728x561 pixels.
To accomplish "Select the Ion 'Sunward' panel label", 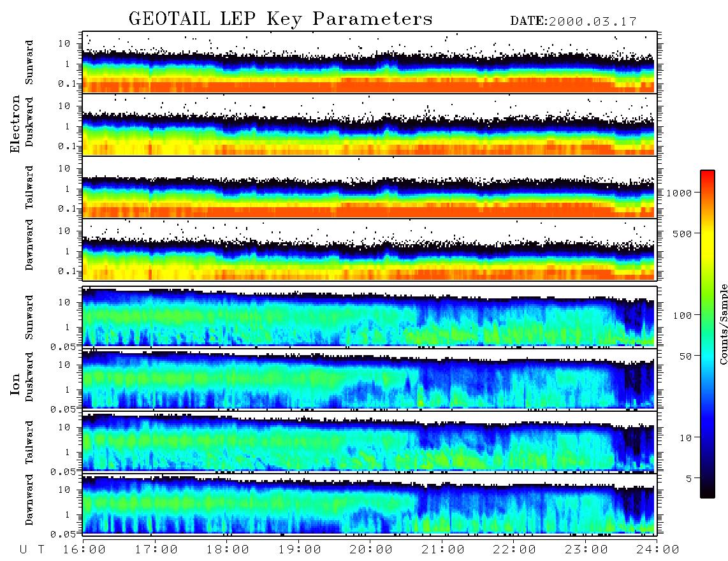I will 29,317.
